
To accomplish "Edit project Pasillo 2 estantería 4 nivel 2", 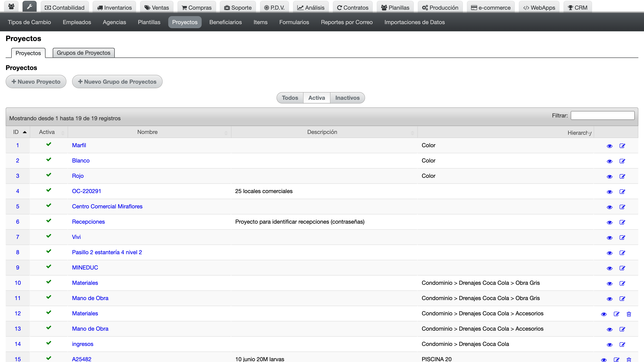I will tap(622, 253).
